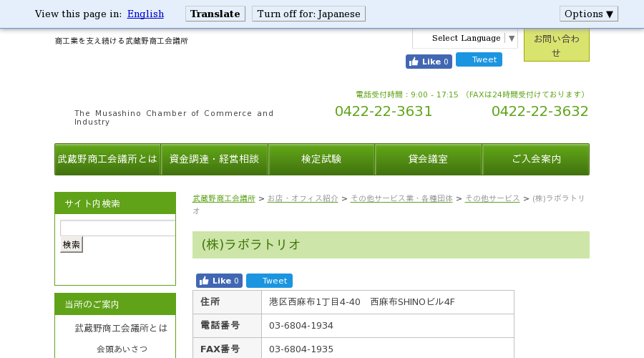644x358 pixels.
Task: Open the 資金調達・経営相談 menu tab
Action: pyautogui.click(x=215, y=159)
